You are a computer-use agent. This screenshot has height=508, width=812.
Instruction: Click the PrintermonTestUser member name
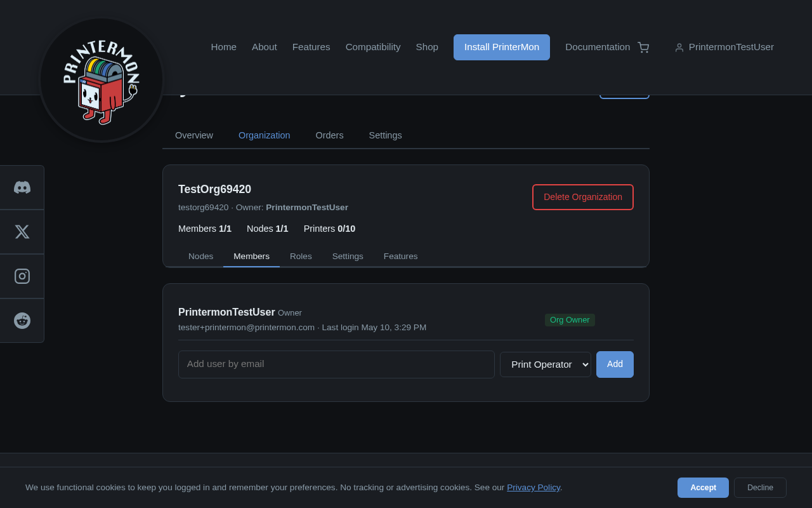point(226,312)
